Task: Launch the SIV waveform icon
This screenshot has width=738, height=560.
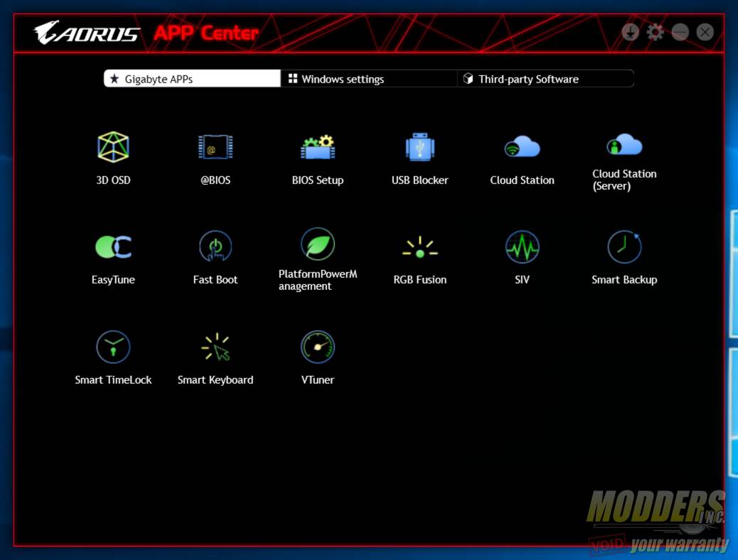Action: pyautogui.click(x=522, y=247)
